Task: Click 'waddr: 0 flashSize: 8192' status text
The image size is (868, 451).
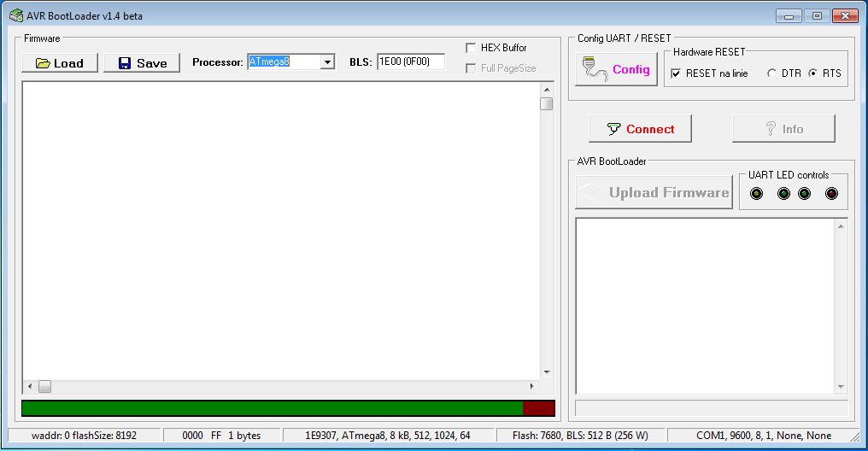Action: coord(84,436)
